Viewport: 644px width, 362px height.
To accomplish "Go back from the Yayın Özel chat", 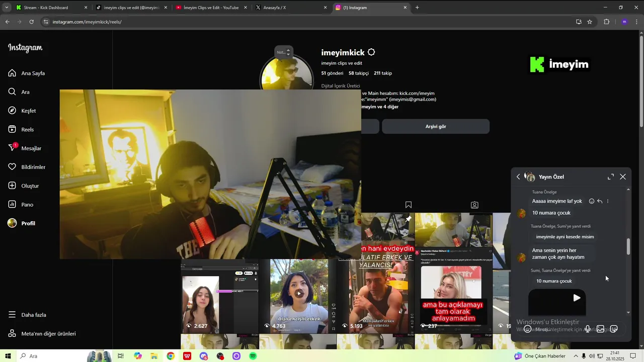I will (518, 177).
